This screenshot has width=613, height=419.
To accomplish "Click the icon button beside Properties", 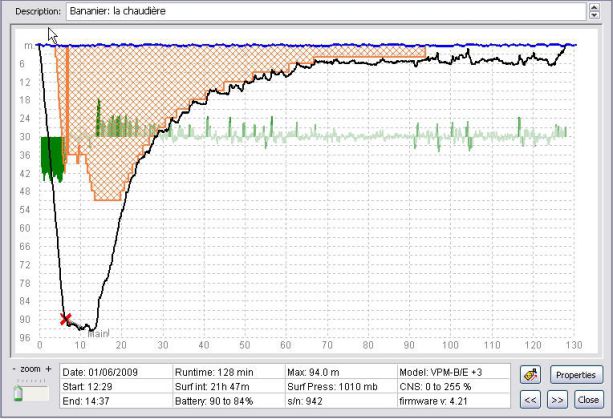I will 531,375.
